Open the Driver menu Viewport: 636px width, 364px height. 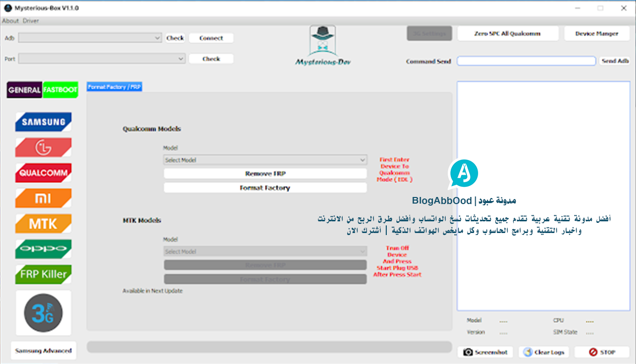point(30,21)
